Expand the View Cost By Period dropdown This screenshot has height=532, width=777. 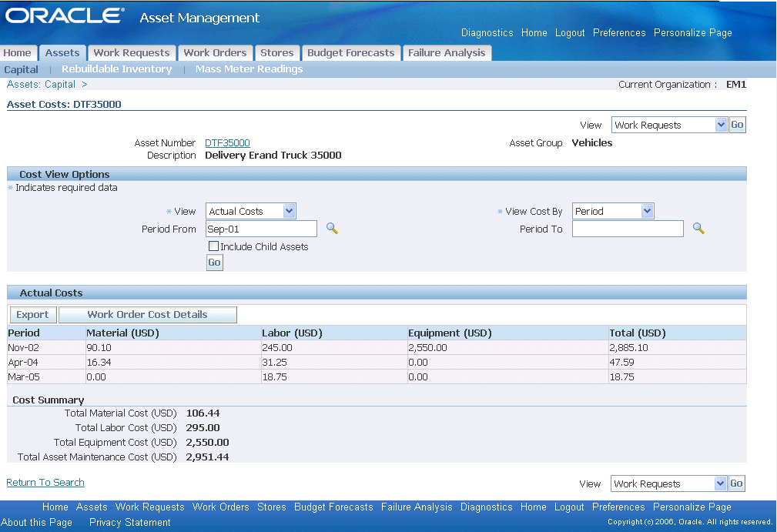(x=613, y=211)
